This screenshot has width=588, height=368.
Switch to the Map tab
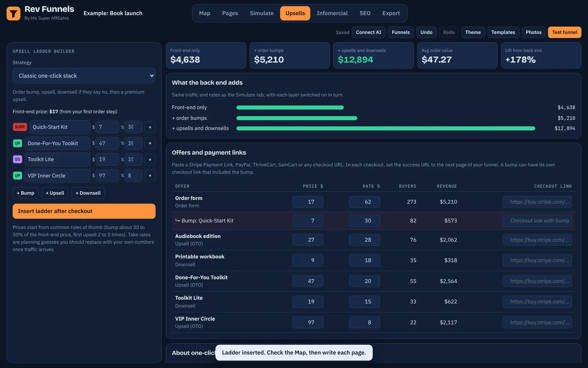click(205, 13)
